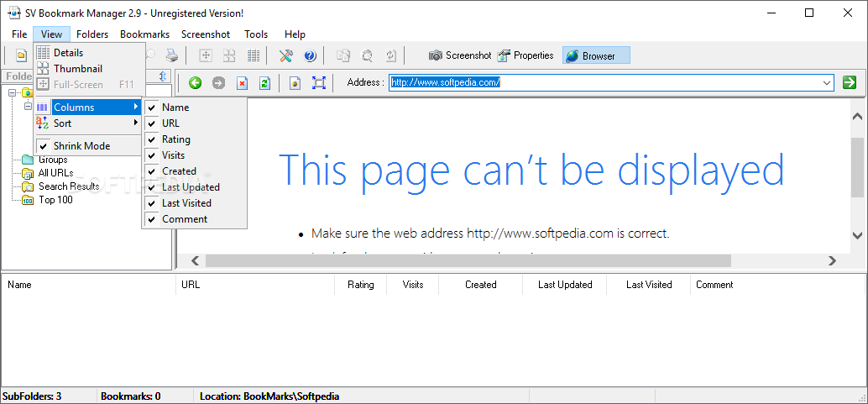Uncheck URL in the Columns submenu
This screenshot has width=868, height=404.
pyautogui.click(x=194, y=123)
